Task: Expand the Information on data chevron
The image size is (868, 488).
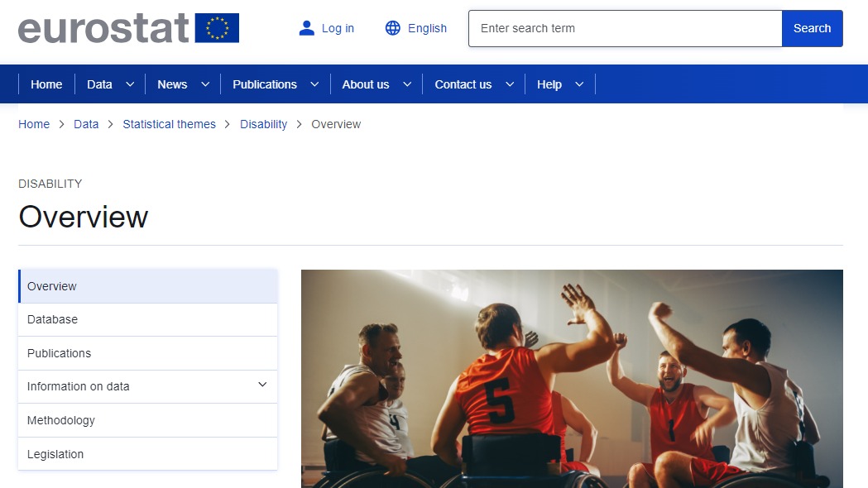Action: pos(262,385)
